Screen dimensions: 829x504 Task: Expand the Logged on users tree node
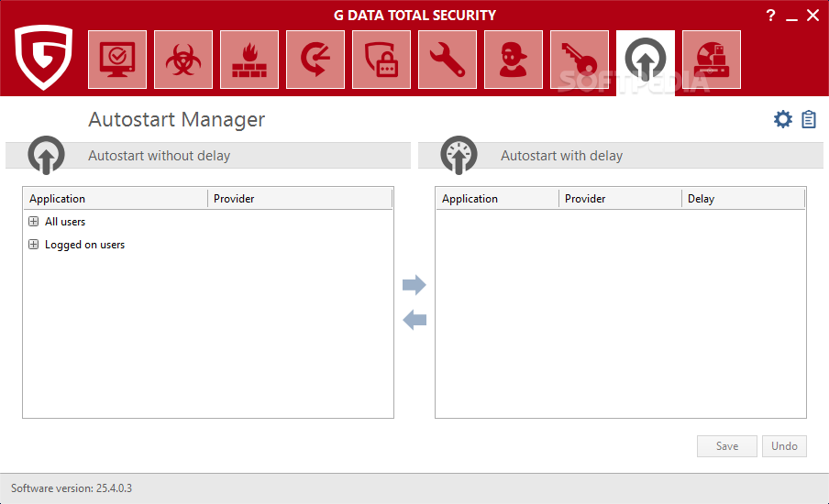tap(33, 244)
